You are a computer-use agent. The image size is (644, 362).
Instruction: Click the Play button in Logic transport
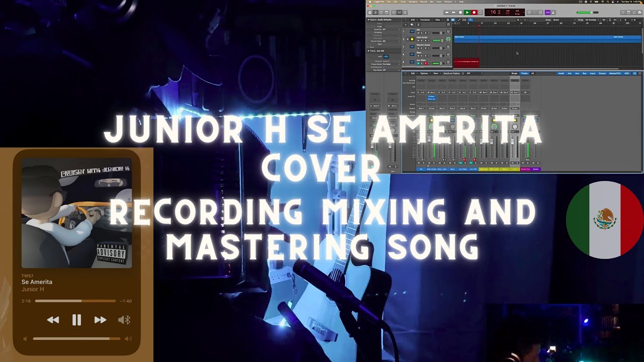click(467, 13)
